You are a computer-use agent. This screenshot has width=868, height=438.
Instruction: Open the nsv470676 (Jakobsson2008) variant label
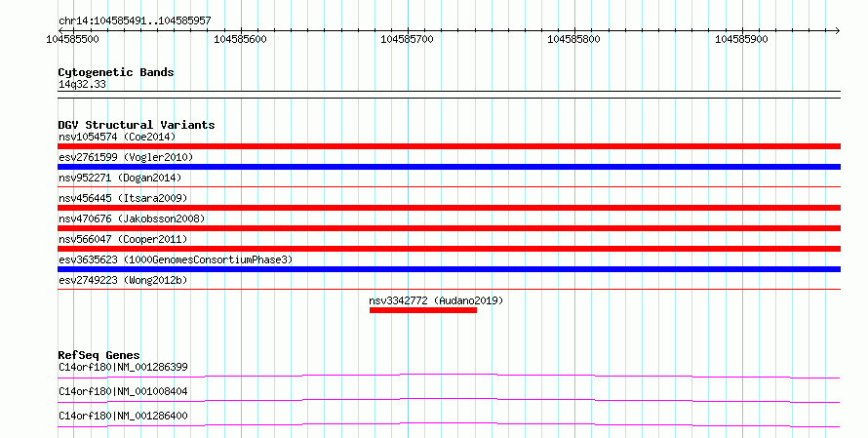(x=132, y=219)
